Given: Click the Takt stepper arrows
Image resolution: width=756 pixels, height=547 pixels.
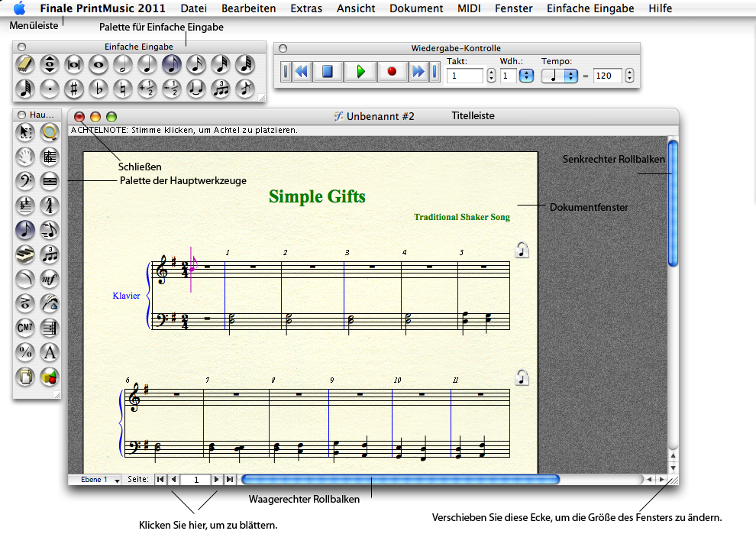Looking at the screenshot, I should tap(491, 76).
